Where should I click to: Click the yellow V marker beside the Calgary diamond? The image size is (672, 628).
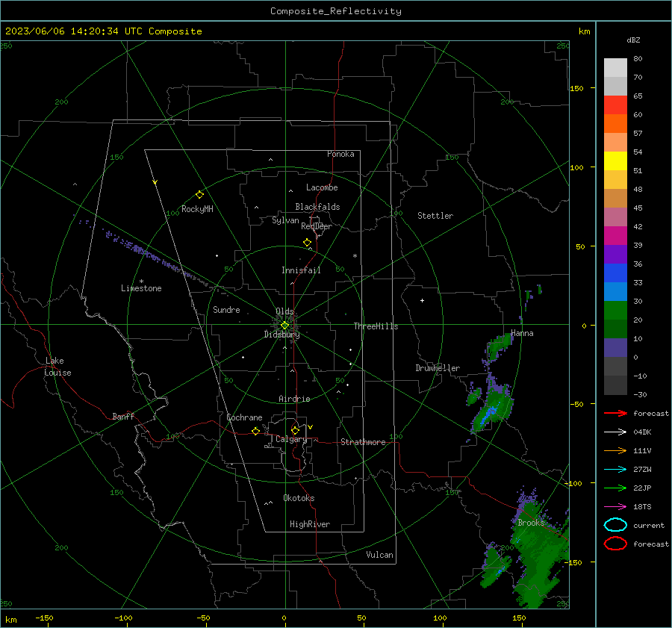(x=310, y=427)
